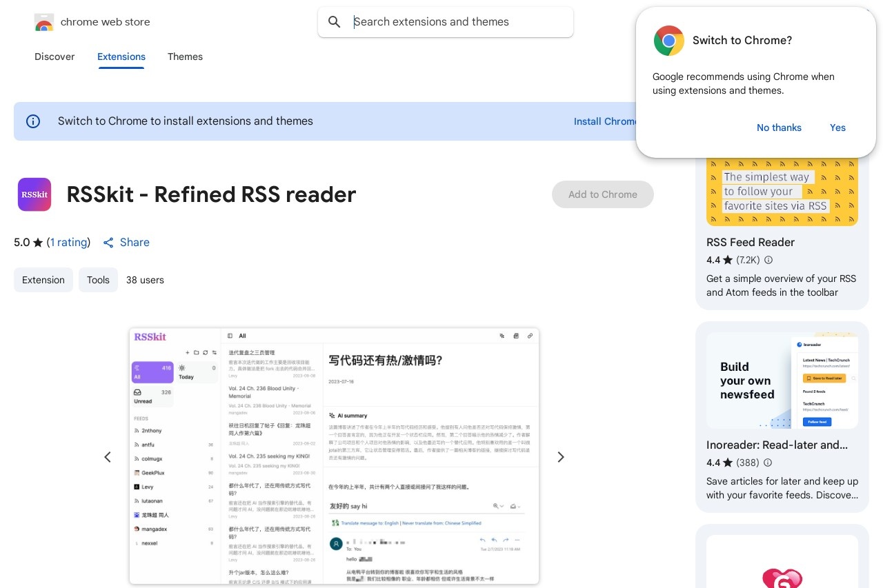Open the 1 rating link
883x588 pixels.
pyautogui.click(x=68, y=243)
